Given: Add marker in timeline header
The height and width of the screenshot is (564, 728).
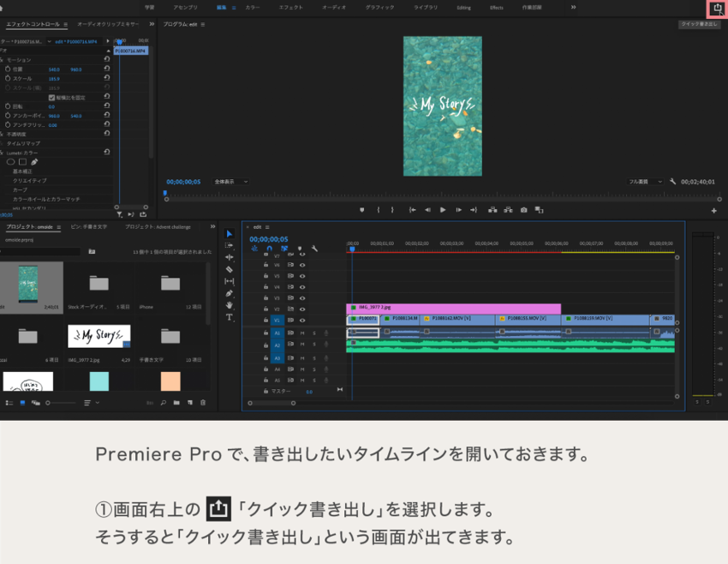Looking at the screenshot, I should click(x=300, y=249).
